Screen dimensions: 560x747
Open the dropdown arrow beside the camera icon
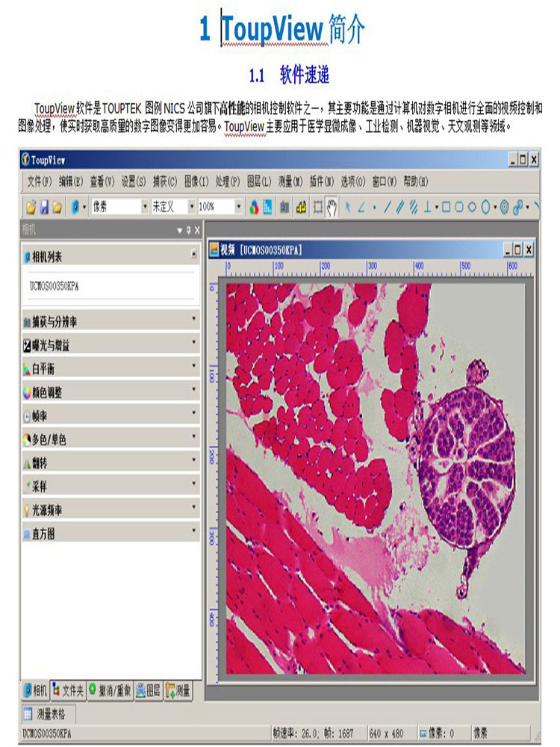[84, 207]
